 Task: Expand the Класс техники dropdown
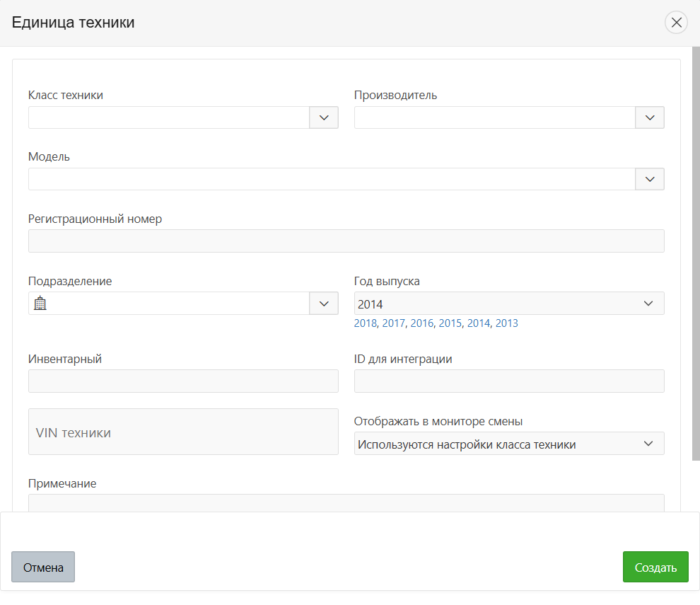[x=324, y=117]
